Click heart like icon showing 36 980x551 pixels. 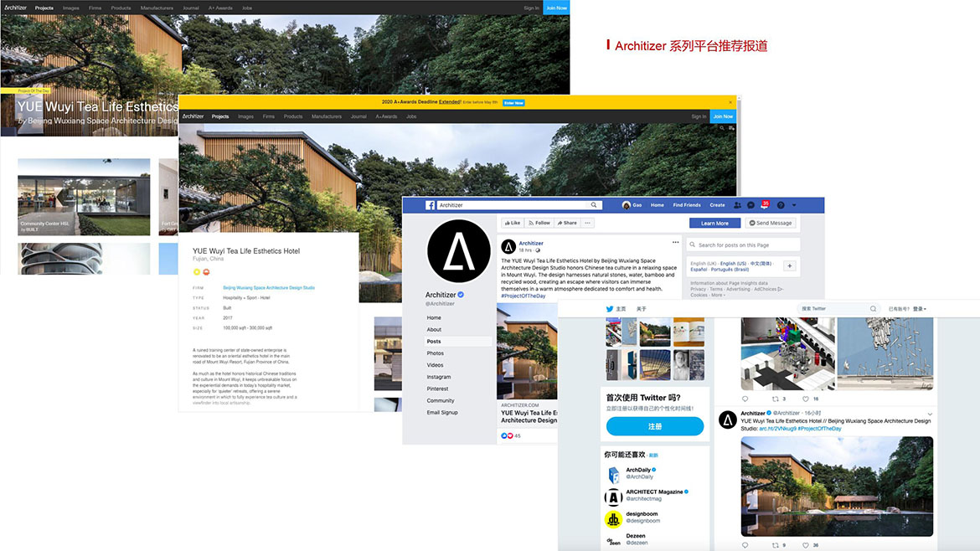[807, 545]
